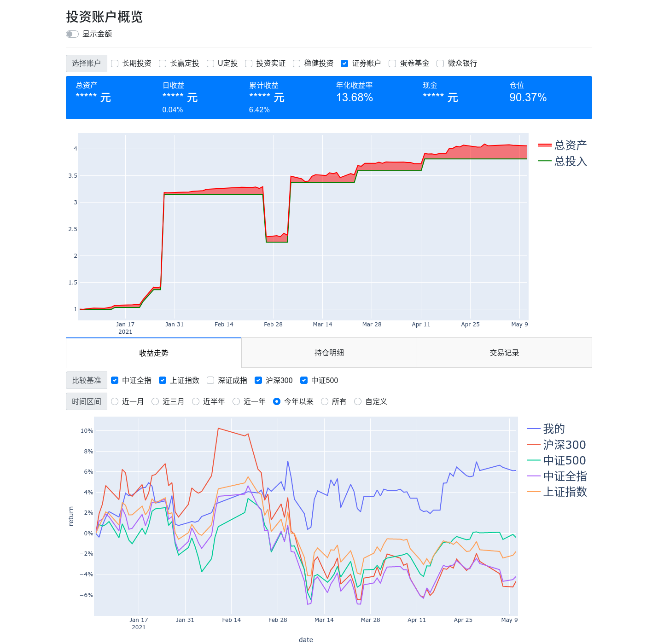The image size is (658, 644).
Task: Click the 累计收益 6.42% figure
Action: click(x=259, y=110)
